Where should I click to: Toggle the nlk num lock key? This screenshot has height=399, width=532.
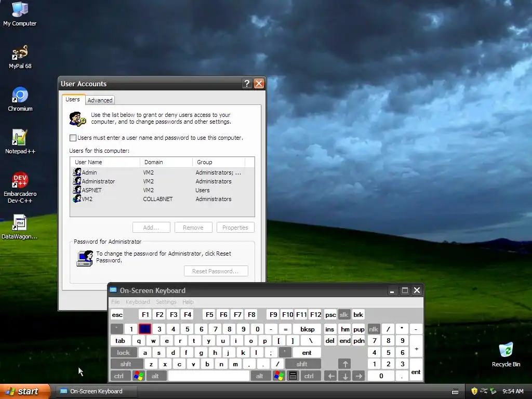373,329
